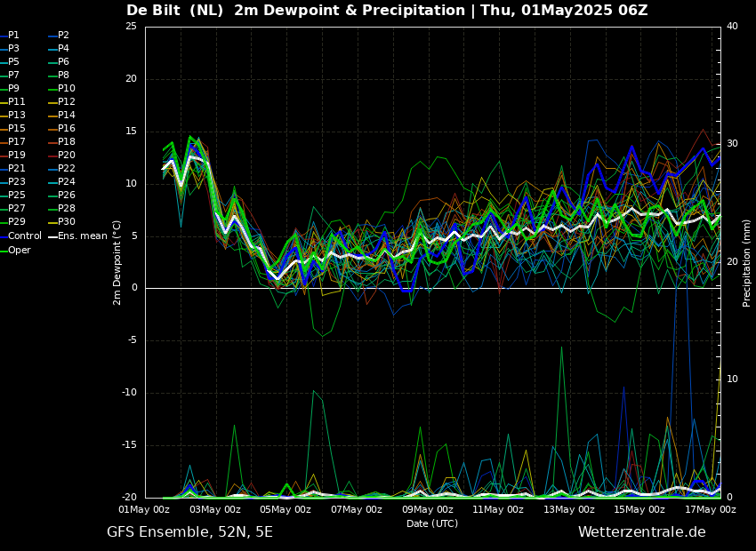Click the P25 legend entry
Viewport: 756px width, 551px height.
click(12, 195)
